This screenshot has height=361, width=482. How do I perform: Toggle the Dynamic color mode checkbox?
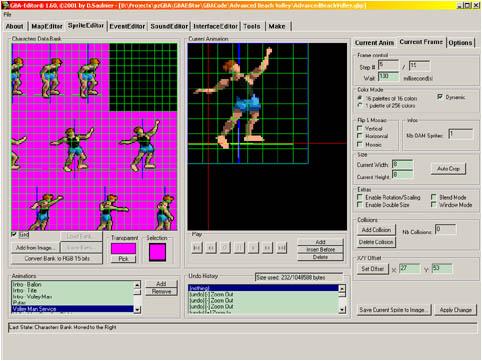click(440, 97)
